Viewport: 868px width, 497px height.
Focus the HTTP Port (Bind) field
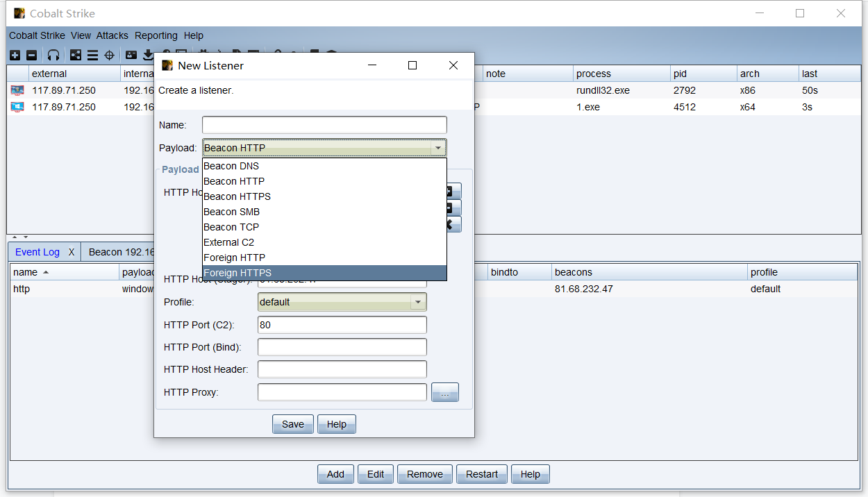click(x=342, y=347)
